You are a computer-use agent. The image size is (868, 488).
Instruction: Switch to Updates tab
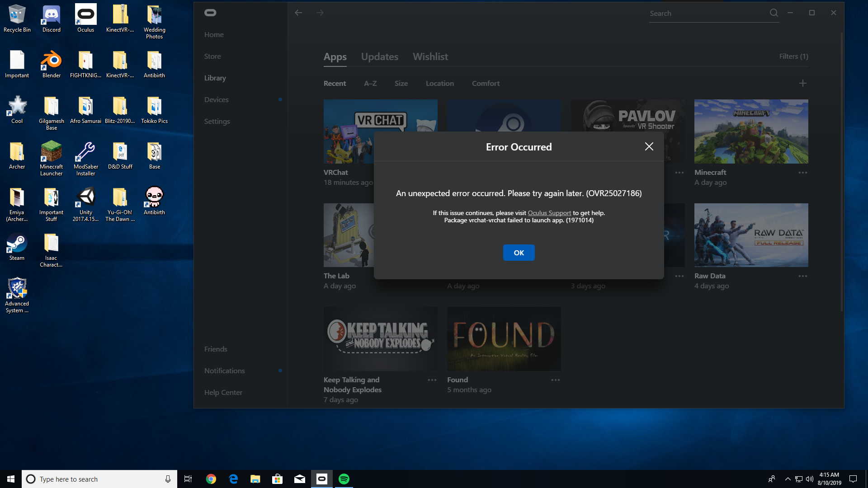pyautogui.click(x=380, y=57)
